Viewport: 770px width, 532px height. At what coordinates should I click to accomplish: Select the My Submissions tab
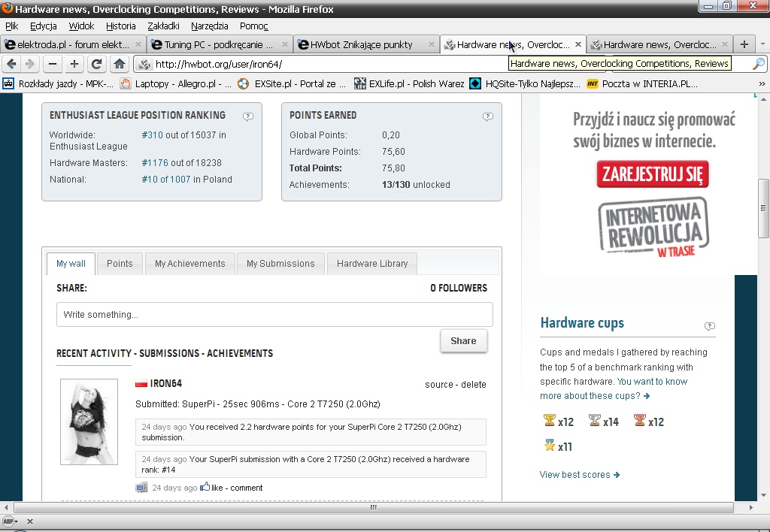(280, 264)
